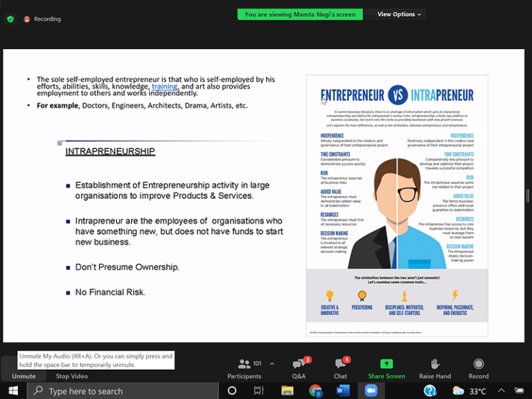532x399 pixels.
Task: Click the 'training' link in the slide
Action: 165,87
